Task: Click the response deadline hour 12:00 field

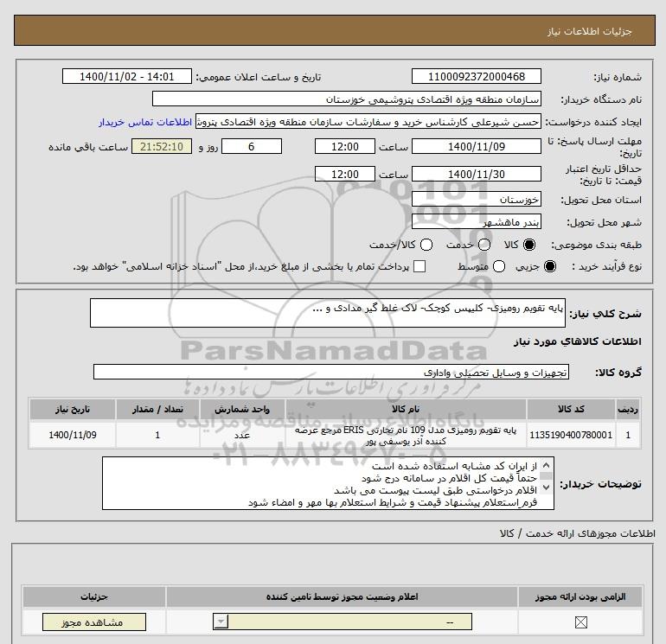Action: point(345,146)
